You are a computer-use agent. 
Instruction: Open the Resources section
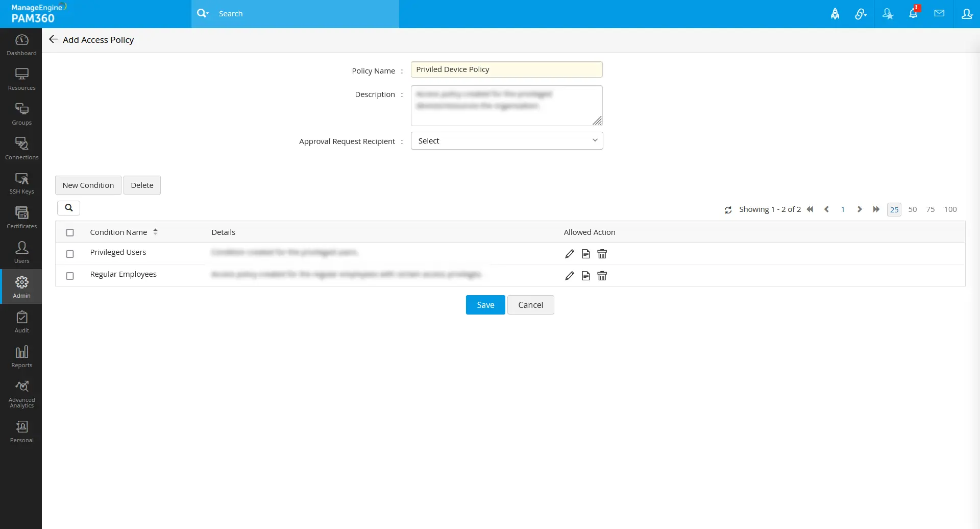(x=21, y=80)
